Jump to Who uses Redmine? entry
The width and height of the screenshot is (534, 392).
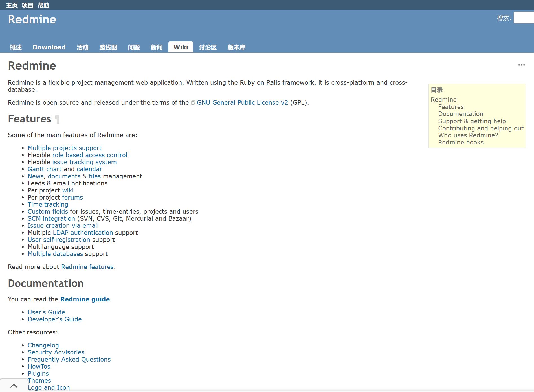(x=468, y=135)
